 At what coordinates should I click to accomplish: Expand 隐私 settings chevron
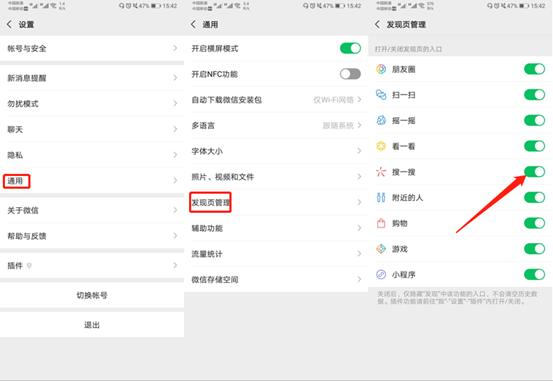pyautogui.click(x=175, y=155)
